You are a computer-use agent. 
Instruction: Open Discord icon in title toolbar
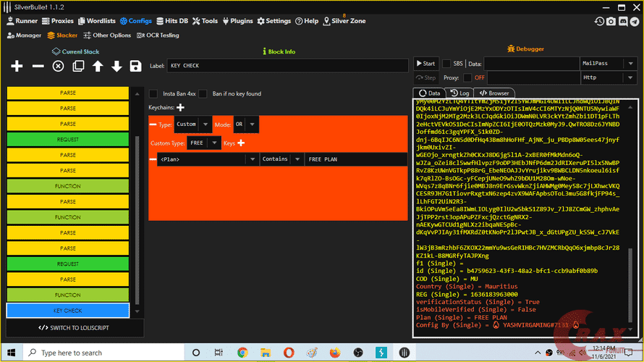(623, 22)
